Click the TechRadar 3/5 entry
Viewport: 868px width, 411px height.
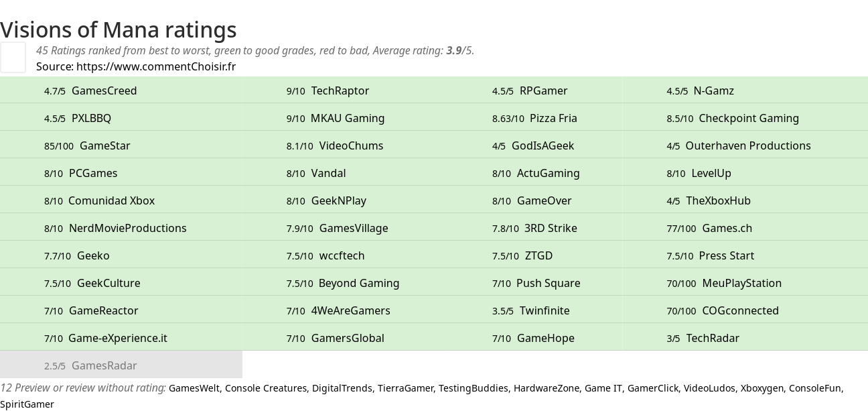click(745, 338)
